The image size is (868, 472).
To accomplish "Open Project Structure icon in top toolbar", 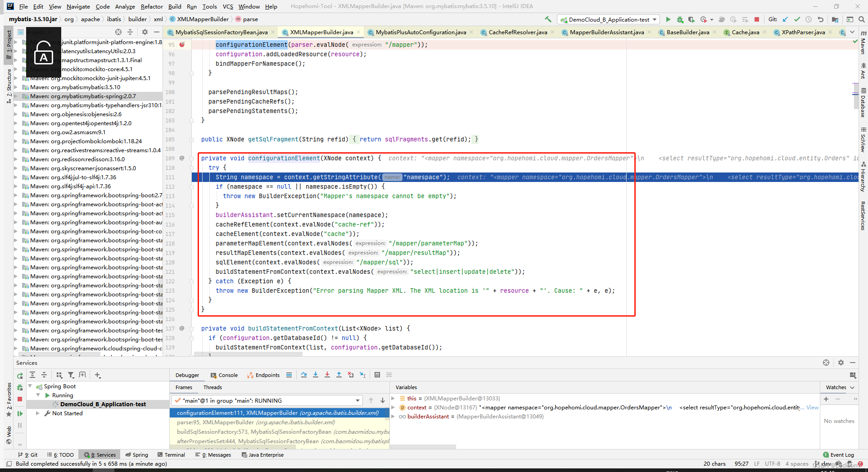I will coord(835,19).
